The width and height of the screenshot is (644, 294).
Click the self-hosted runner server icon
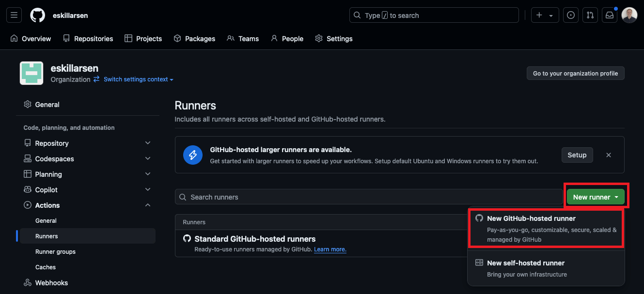click(x=479, y=263)
